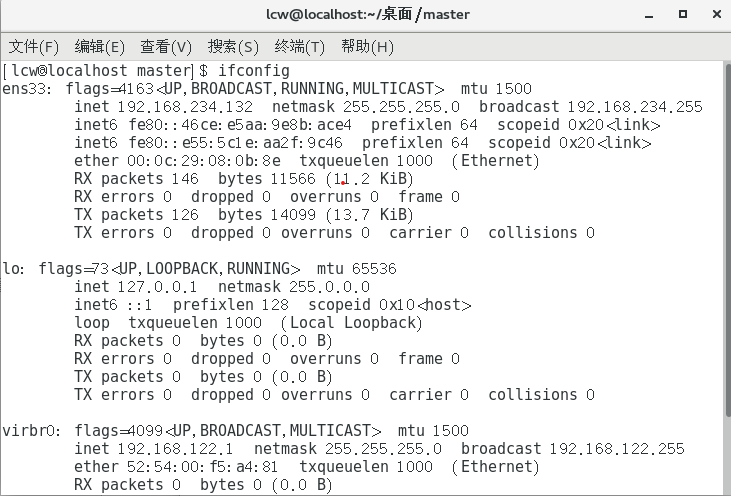Click the terminal's vertical scrollbar
The height and width of the screenshot is (496, 731).
point(728,240)
